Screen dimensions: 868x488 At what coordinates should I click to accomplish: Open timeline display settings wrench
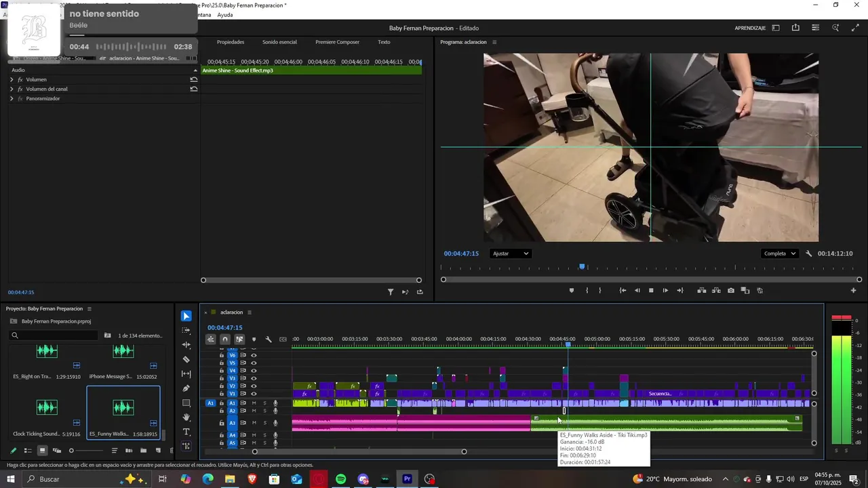269,340
